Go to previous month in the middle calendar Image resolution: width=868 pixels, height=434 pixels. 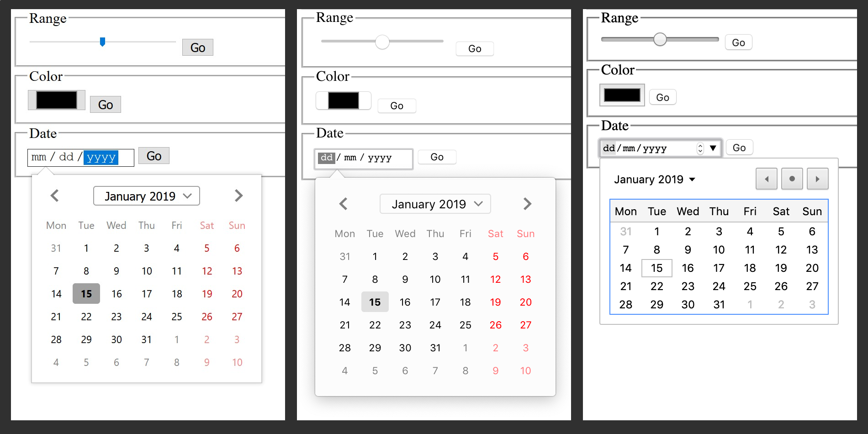coord(344,204)
